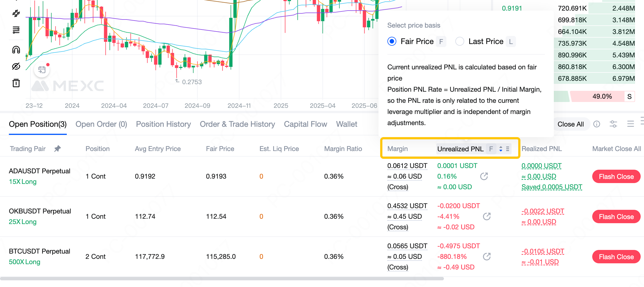
Task: Open position settings sliders icon
Action: (613, 124)
